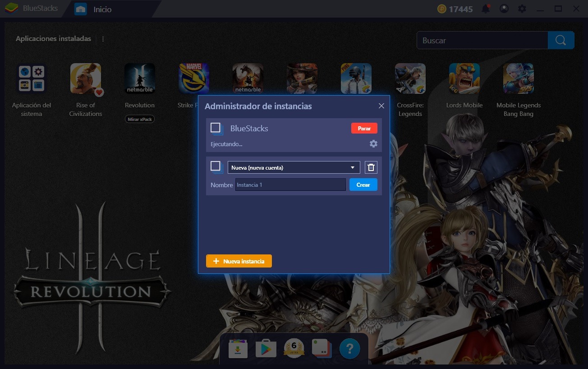Open Google Play Store from dock
The width and height of the screenshot is (588, 369).
[266, 349]
